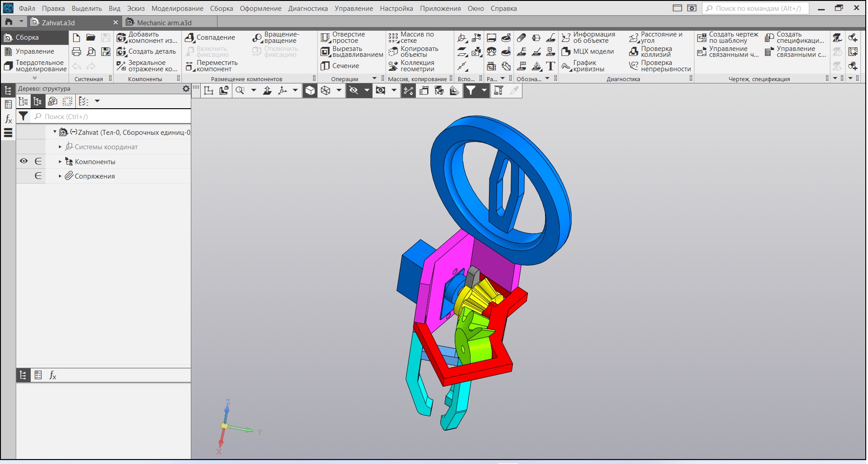Image resolution: width=868 pixels, height=464 pixels.
Task: Open the Mass properties of model tool
Action: click(x=566, y=51)
